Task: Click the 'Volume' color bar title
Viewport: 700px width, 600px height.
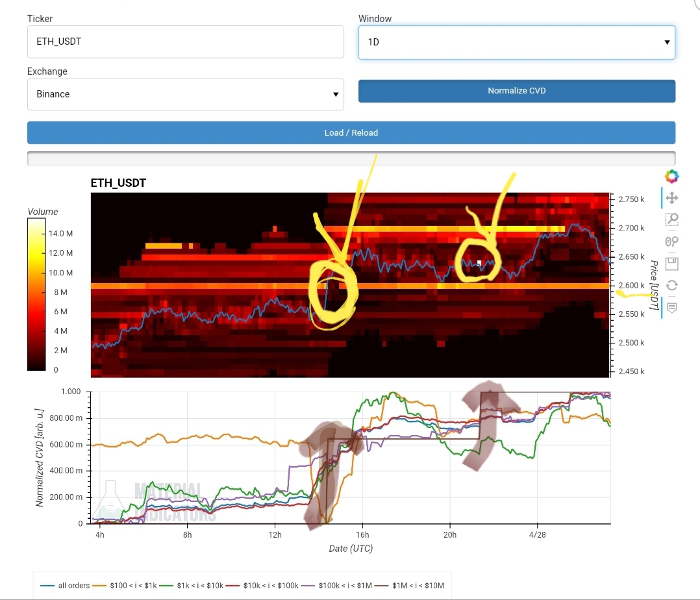Action: tap(43, 212)
